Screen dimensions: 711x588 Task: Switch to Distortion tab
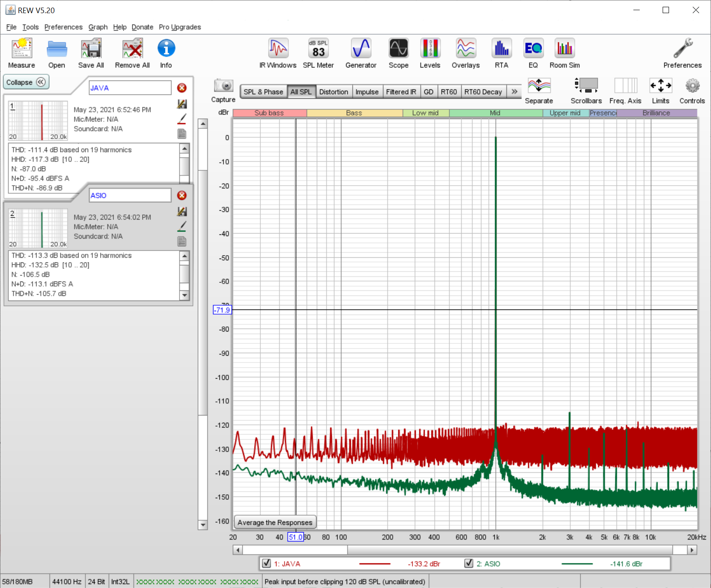[334, 92]
